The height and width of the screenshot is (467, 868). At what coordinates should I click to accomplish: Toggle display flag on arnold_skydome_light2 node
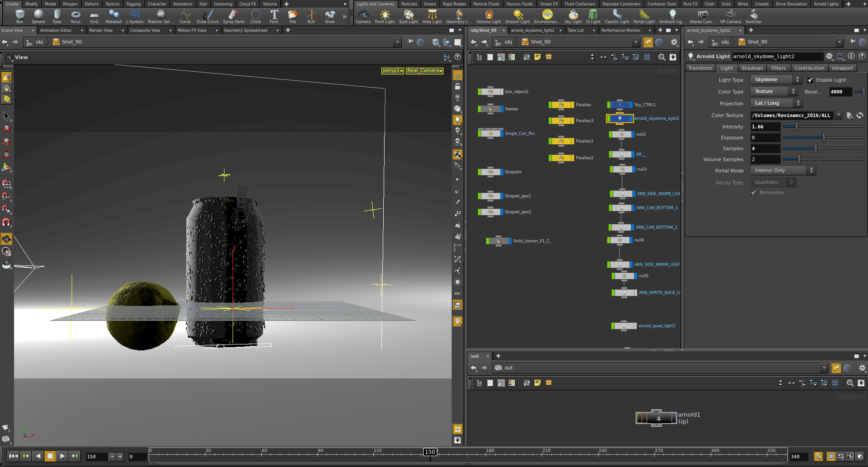[x=631, y=118]
